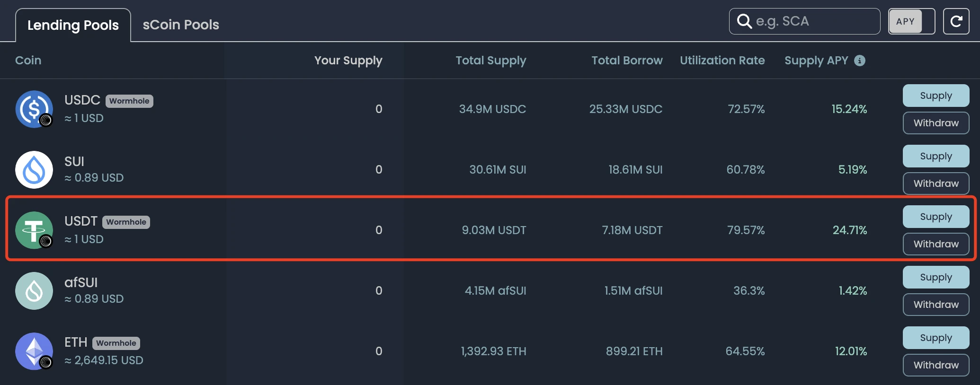Viewport: 980px width, 385px height.
Task: Click the Supply APY info icon
Action: coord(860,61)
